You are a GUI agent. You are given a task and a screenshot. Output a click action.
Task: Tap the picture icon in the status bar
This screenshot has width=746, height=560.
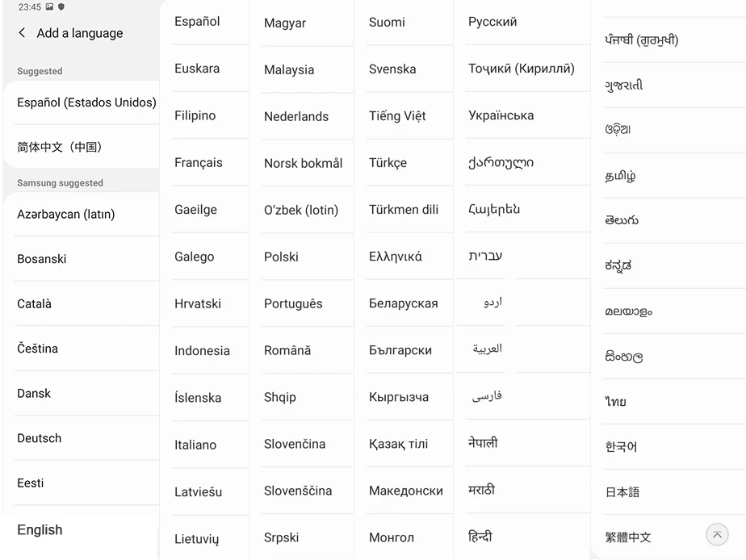[49, 7]
